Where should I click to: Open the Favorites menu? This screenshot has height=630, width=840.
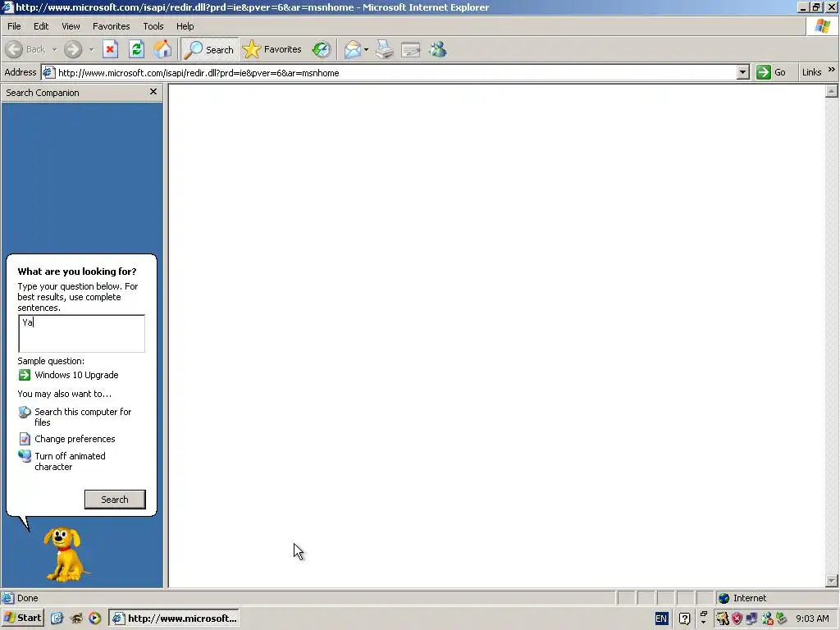pyautogui.click(x=111, y=26)
